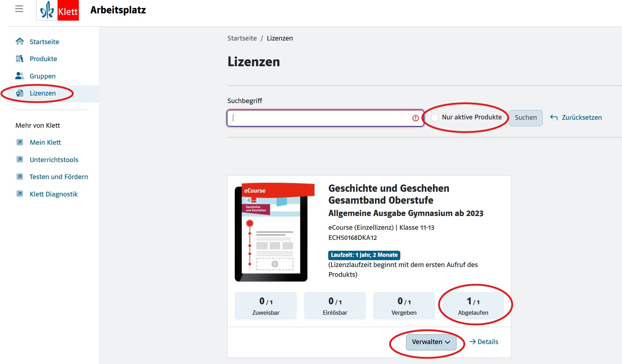Select the Abgelaufen license count tile

[x=473, y=306]
